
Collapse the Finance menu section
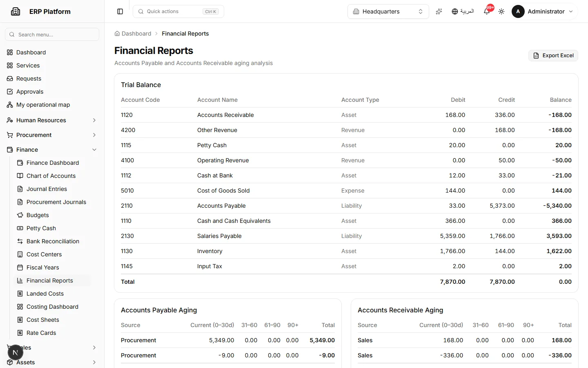52,150
